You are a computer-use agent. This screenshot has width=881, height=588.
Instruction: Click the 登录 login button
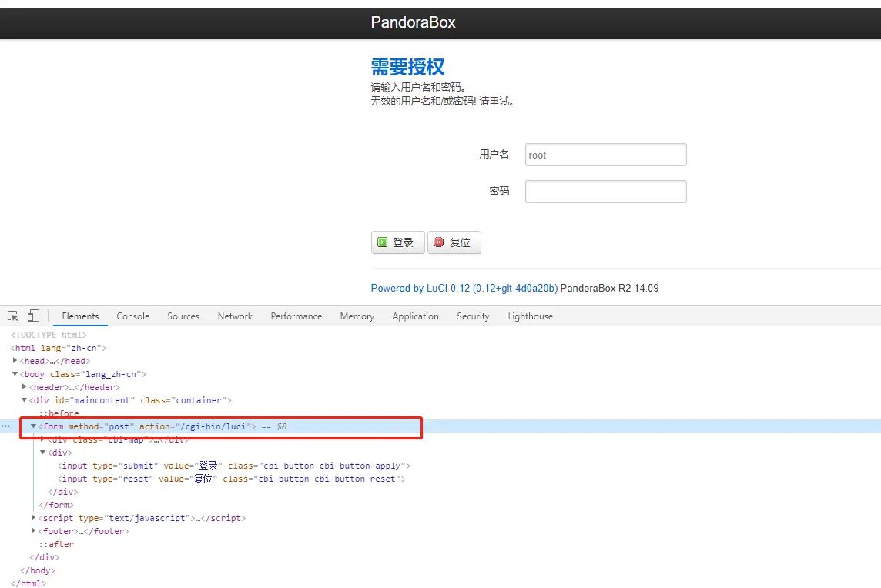coord(398,242)
